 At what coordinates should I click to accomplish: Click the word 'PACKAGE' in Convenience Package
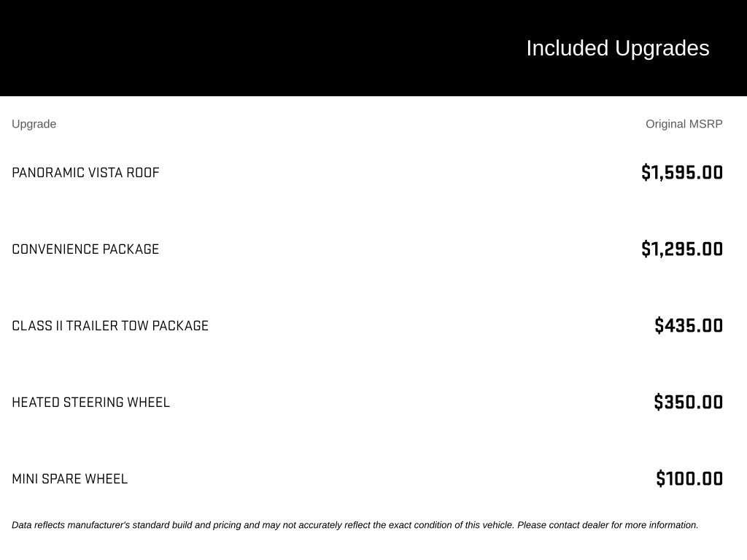[131, 249]
